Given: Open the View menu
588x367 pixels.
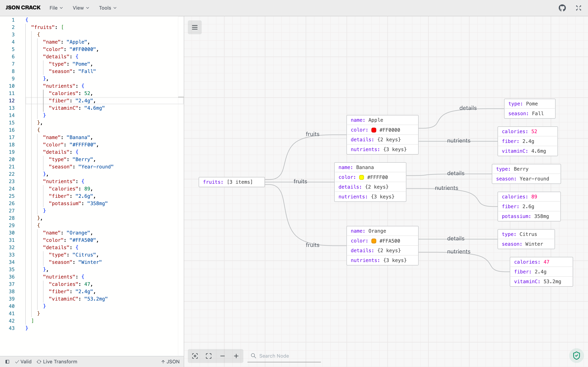Looking at the screenshot, I should (x=80, y=8).
